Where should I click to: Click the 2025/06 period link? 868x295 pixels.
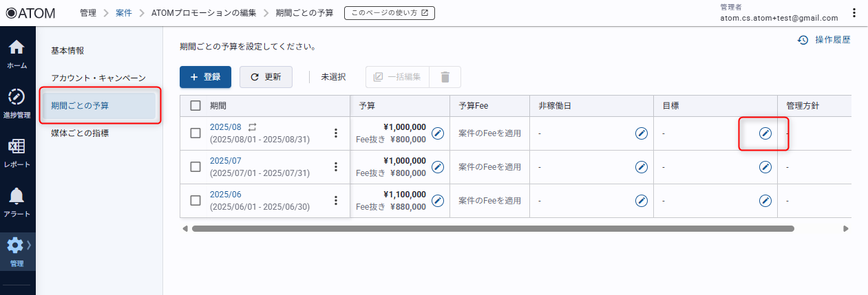tap(225, 195)
